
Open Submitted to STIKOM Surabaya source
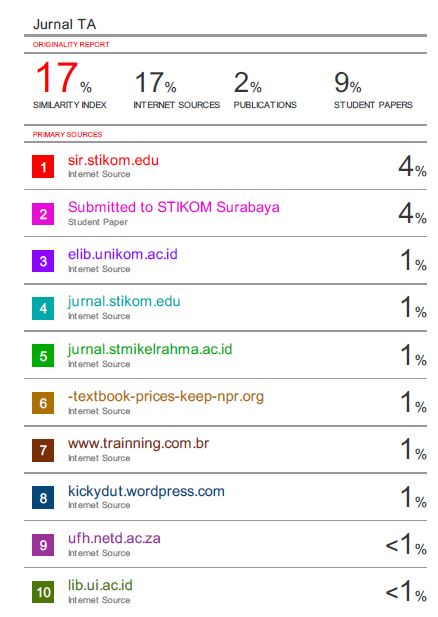click(x=174, y=207)
